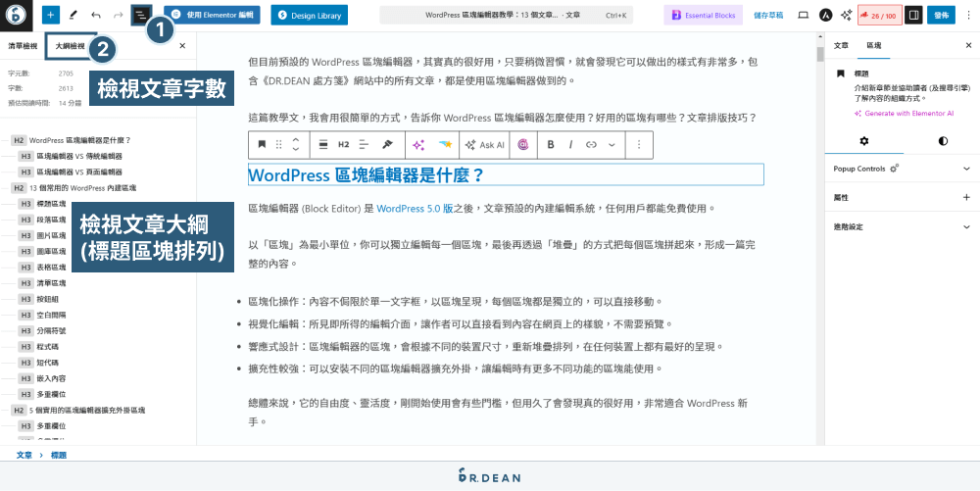Open the Essential Blocks button

[x=703, y=15]
